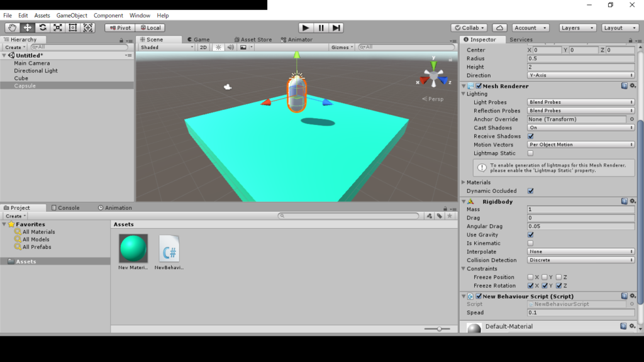Select the Rotate tool
The height and width of the screenshot is (362, 644).
[x=43, y=28]
